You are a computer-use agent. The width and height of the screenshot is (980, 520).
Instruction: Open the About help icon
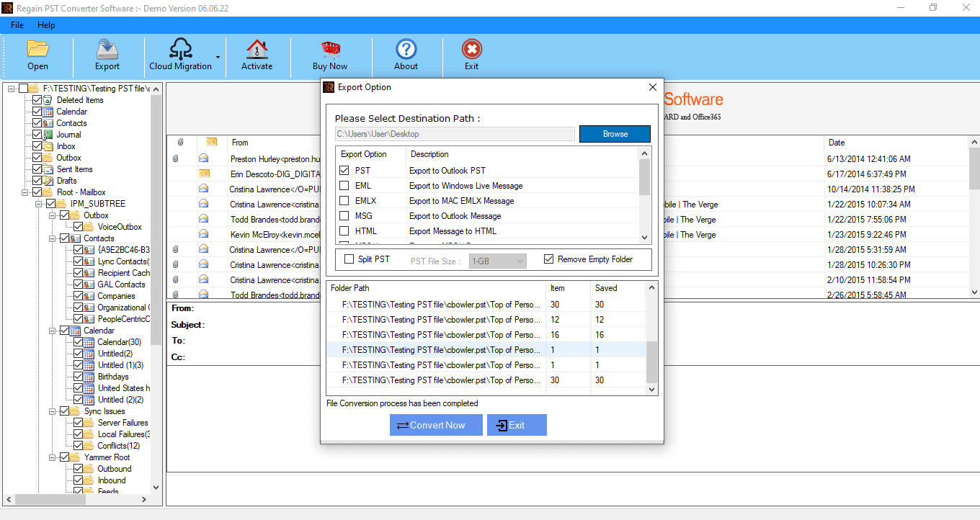pyautogui.click(x=406, y=49)
